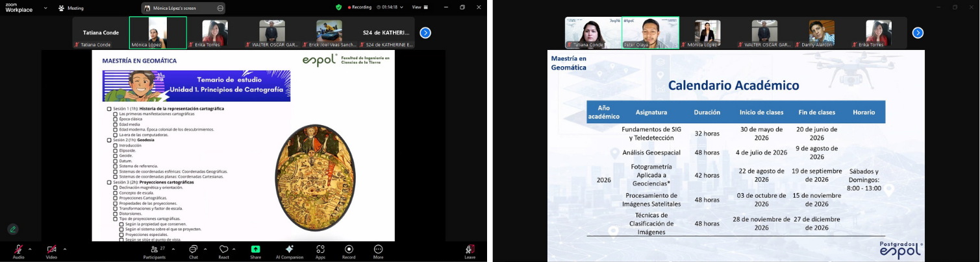Open the More options ellipsis icon
The height and width of the screenshot is (262, 980).
point(378,249)
